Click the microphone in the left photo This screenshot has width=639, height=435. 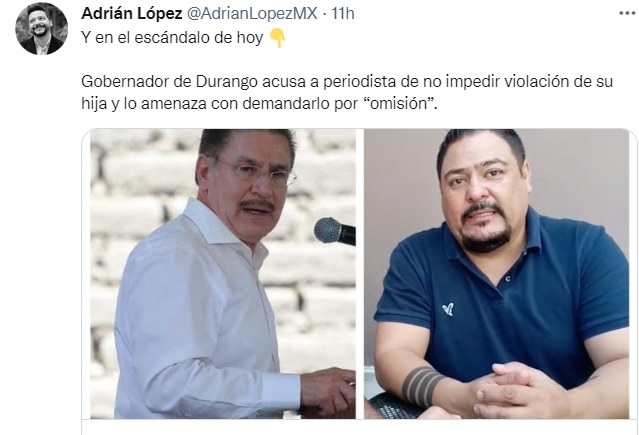point(335,232)
